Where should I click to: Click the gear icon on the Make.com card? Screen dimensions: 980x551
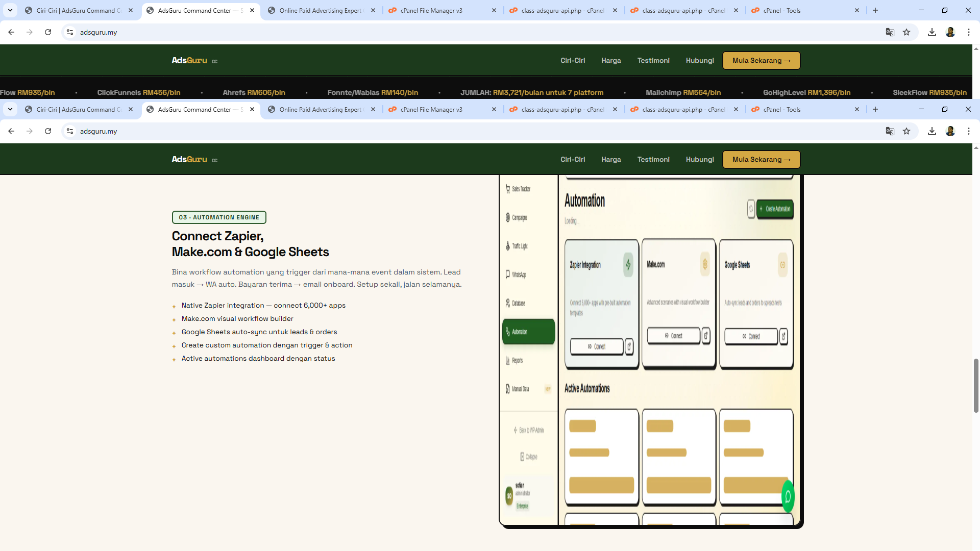click(x=705, y=265)
